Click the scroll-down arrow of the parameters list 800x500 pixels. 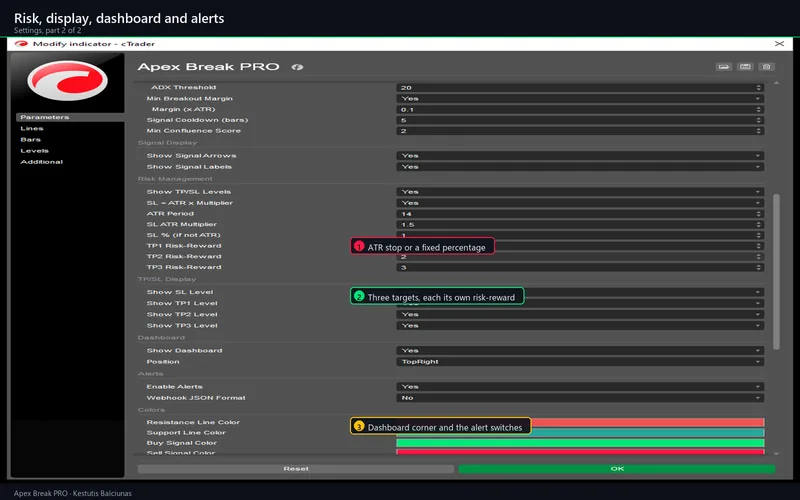(x=776, y=454)
